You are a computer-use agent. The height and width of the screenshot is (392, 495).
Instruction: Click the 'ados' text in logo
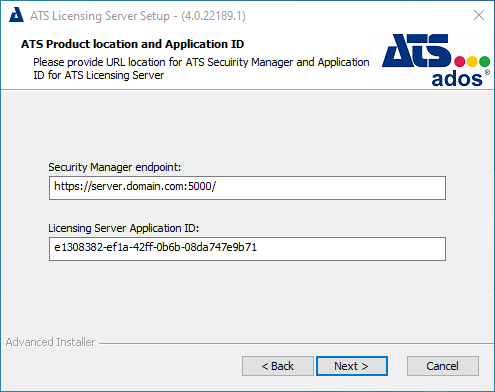pos(457,79)
